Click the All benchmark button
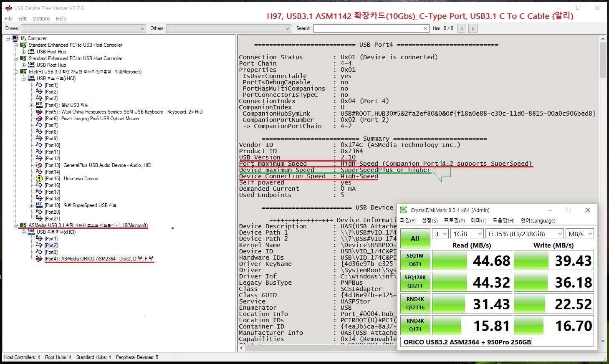 [x=415, y=239]
